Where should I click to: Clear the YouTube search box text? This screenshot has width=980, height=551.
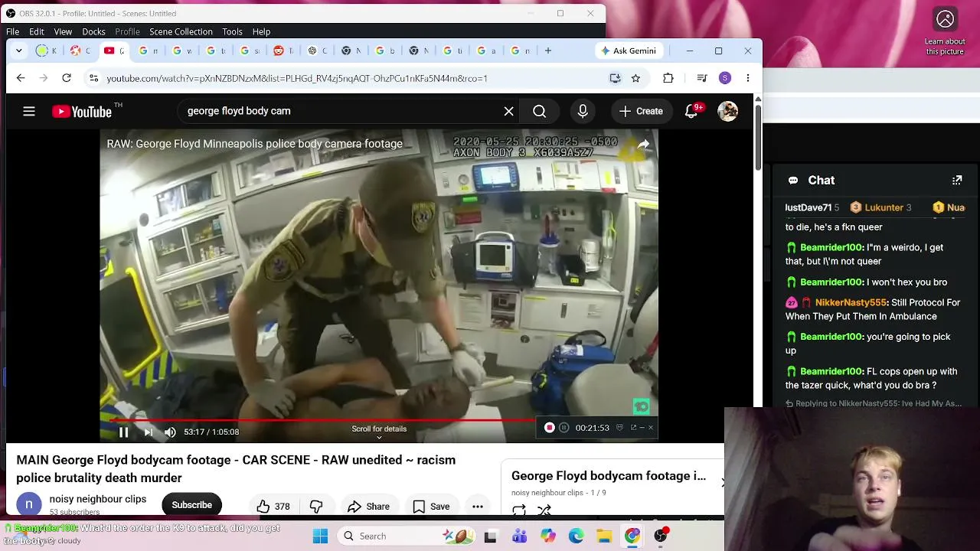coord(508,111)
